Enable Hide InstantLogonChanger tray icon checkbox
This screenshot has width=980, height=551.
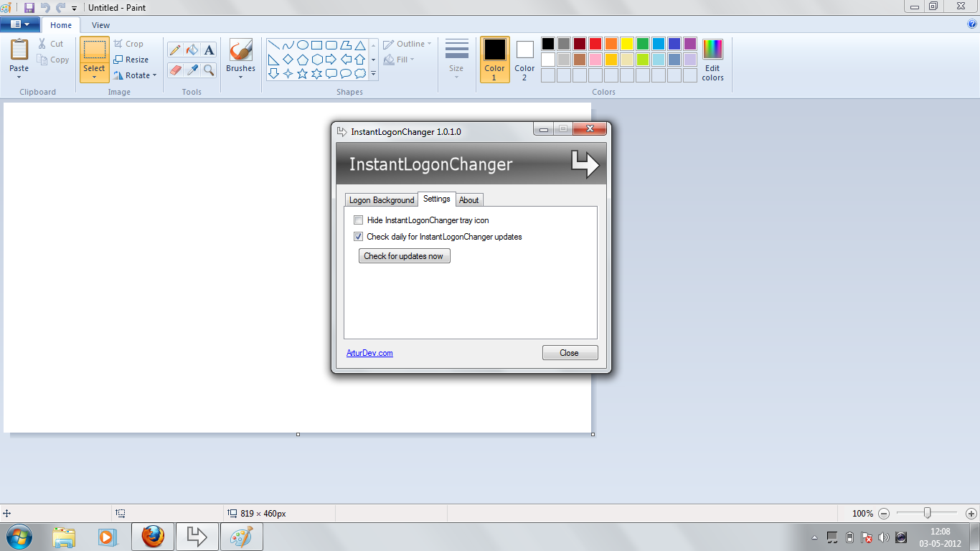pos(359,220)
